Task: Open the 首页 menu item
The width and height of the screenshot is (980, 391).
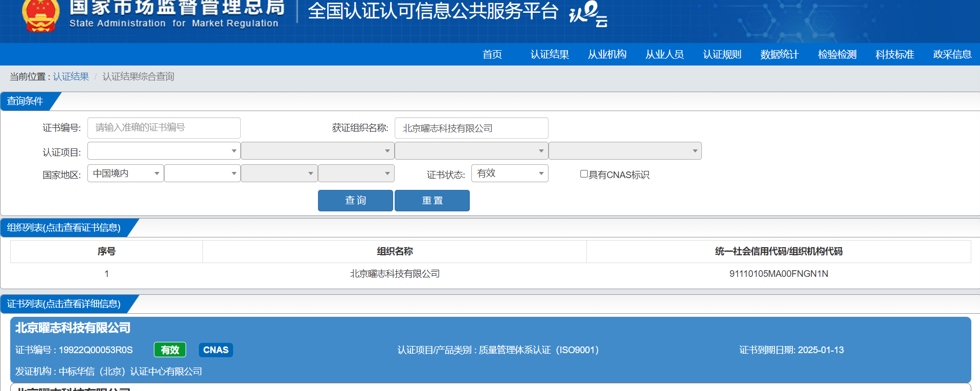Action: 492,54
